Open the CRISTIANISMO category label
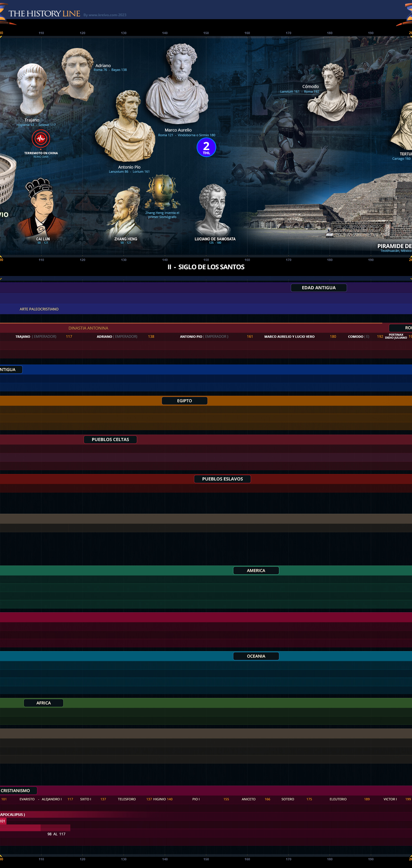This screenshot has height=868, width=412. 18,791
